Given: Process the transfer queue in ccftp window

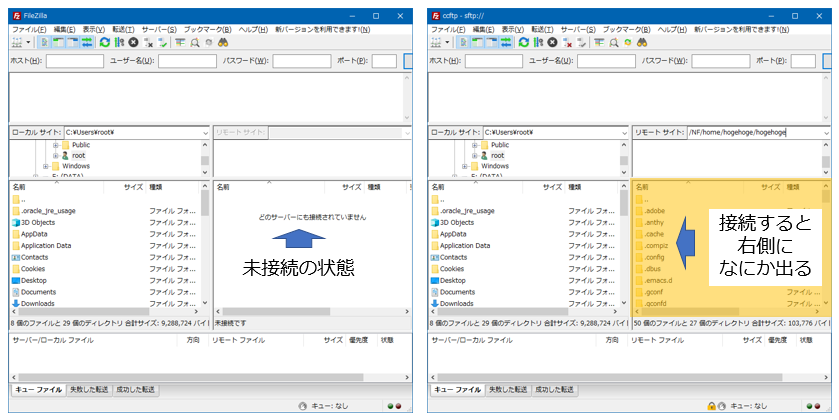Looking at the screenshot, I should pos(538,42).
